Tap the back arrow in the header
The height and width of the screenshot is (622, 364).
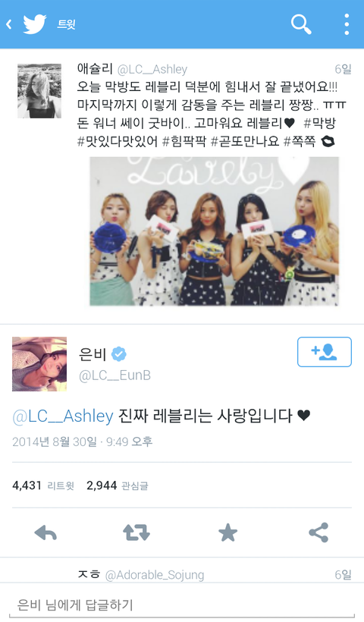[9, 24]
